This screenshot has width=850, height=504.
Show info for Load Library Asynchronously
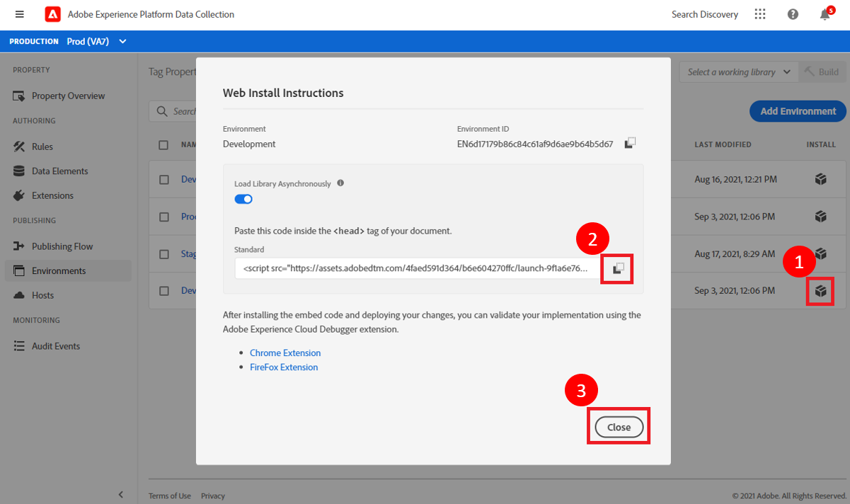click(x=340, y=183)
